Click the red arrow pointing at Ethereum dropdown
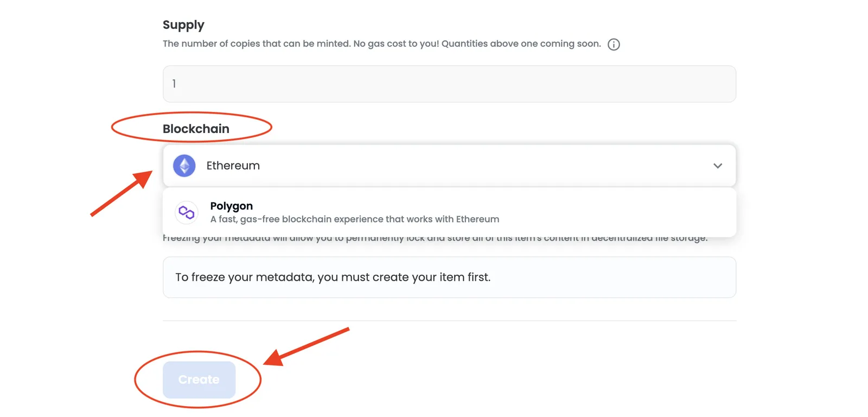868x417 pixels. tap(122, 193)
